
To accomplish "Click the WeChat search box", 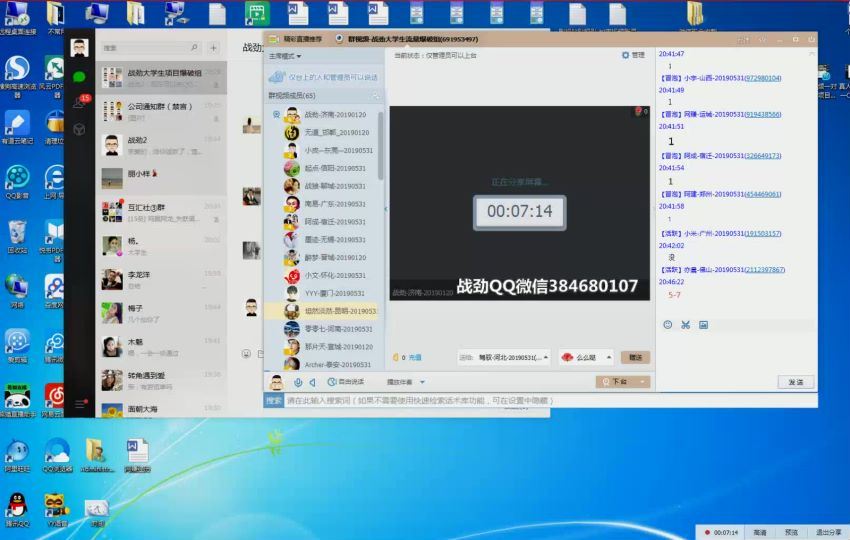I will tap(151, 48).
